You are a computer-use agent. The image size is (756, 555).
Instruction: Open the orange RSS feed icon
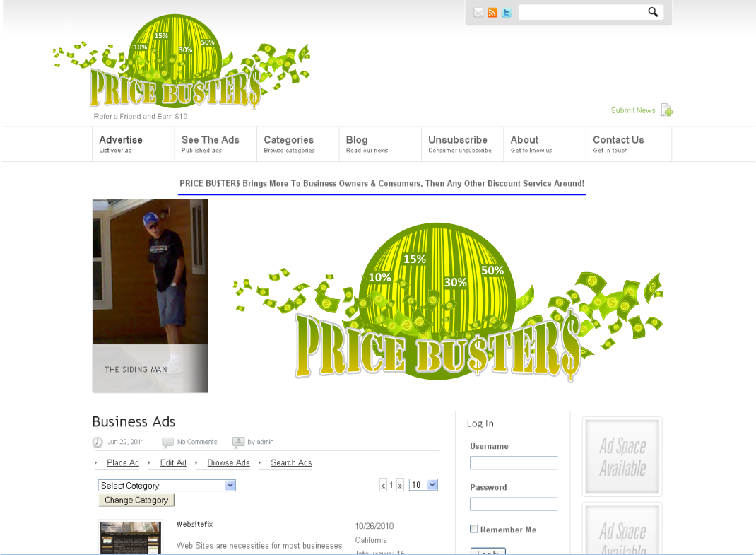[x=492, y=13]
